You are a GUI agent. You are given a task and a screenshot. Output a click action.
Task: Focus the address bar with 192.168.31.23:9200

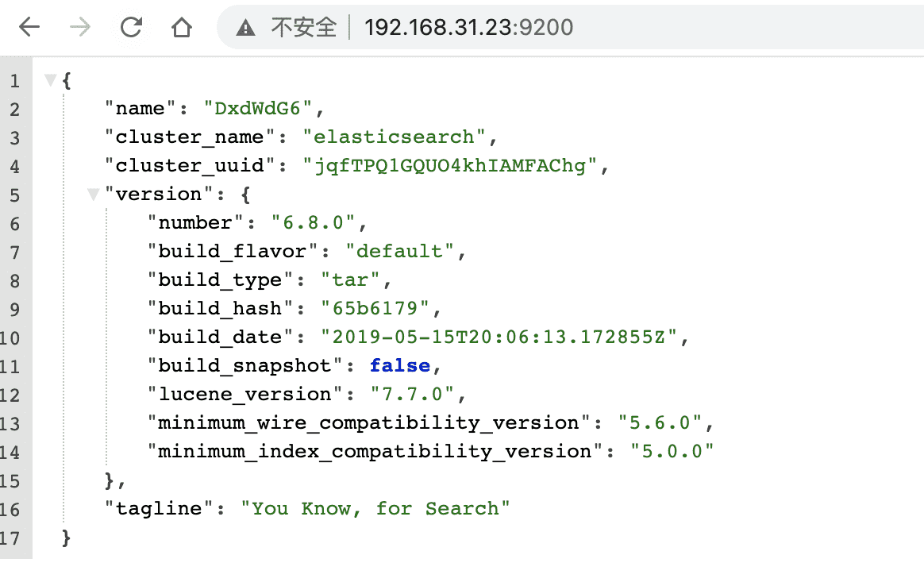pyautogui.click(x=468, y=29)
